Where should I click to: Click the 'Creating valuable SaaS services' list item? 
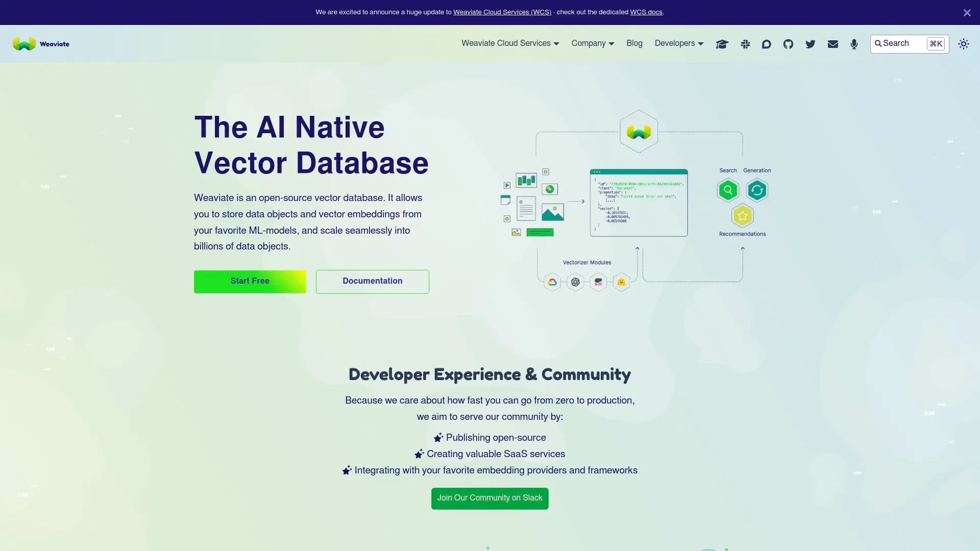click(489, 454)
